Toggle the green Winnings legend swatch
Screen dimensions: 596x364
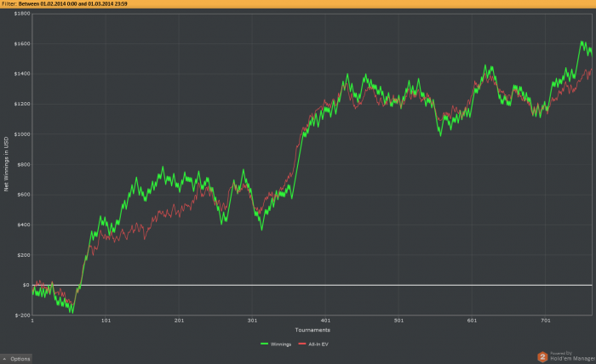pyautogui.click(x=264, y=344)
